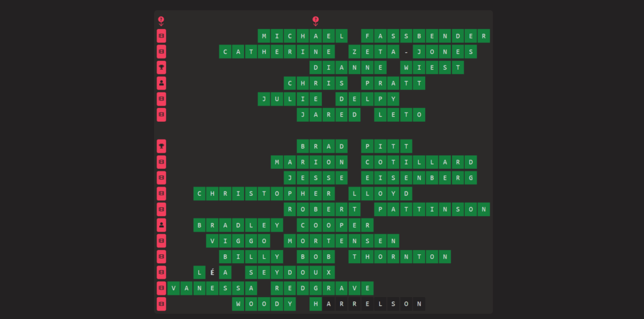
Task: Click the film icon beside Catherine Zeta-Jones
Action: (162, 51)
